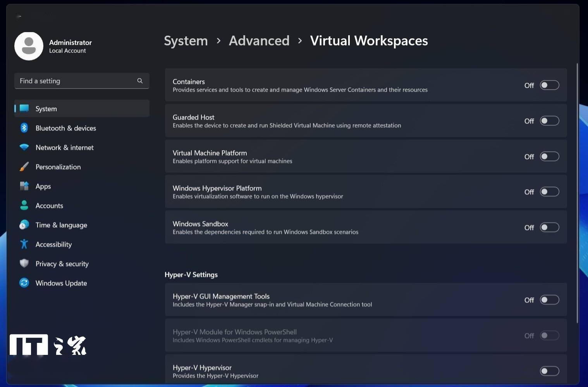Click the Windows Sandbox title text
The height and width of the screenshot is (387, 588).
[200, 224]
